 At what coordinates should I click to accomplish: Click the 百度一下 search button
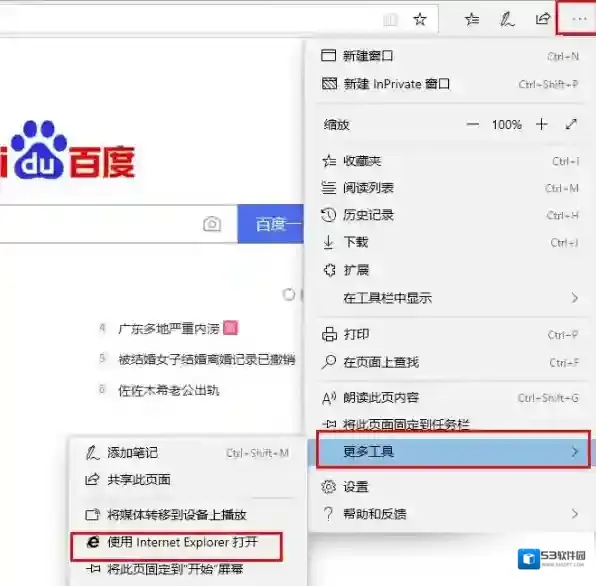click(x=271, y=224)
